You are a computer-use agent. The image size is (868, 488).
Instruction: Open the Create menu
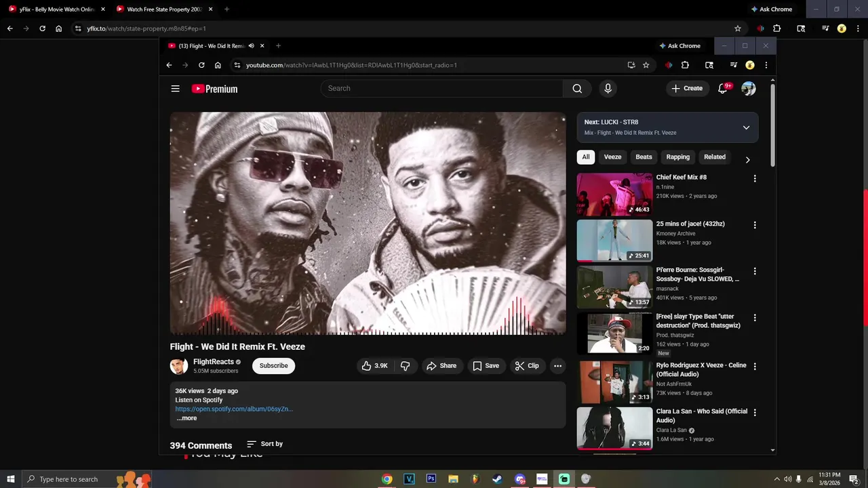click(688, 88)
